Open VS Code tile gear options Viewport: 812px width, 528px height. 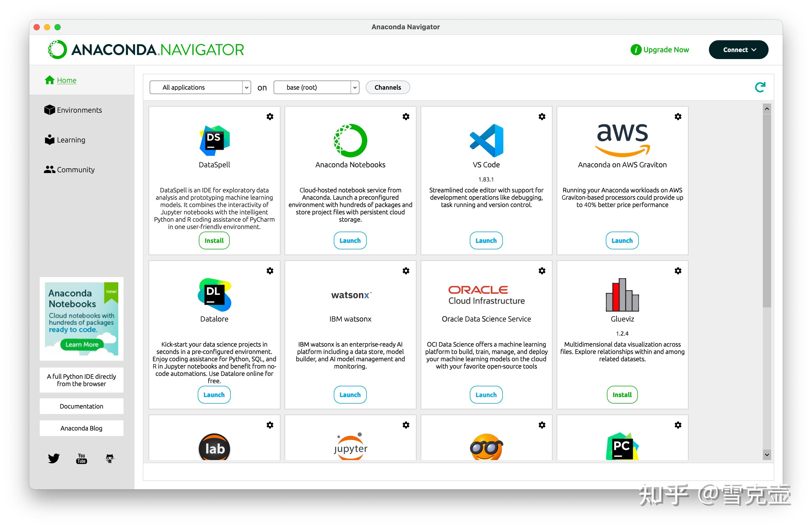(x=542, y=117)
